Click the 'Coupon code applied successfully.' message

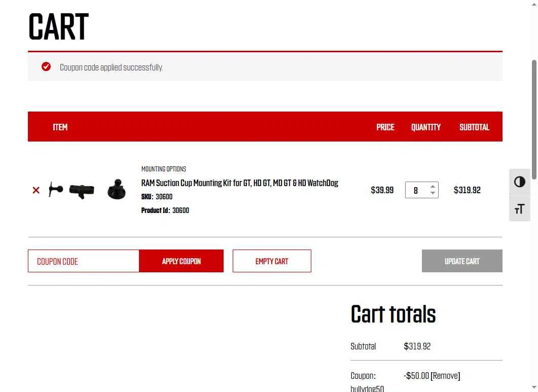111,67
